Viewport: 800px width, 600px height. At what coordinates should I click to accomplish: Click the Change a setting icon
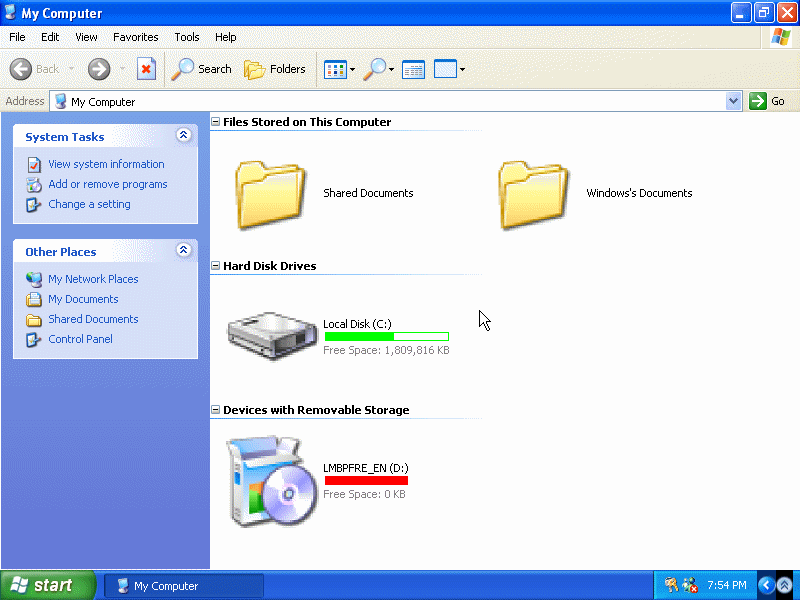[x=34, y=205]
